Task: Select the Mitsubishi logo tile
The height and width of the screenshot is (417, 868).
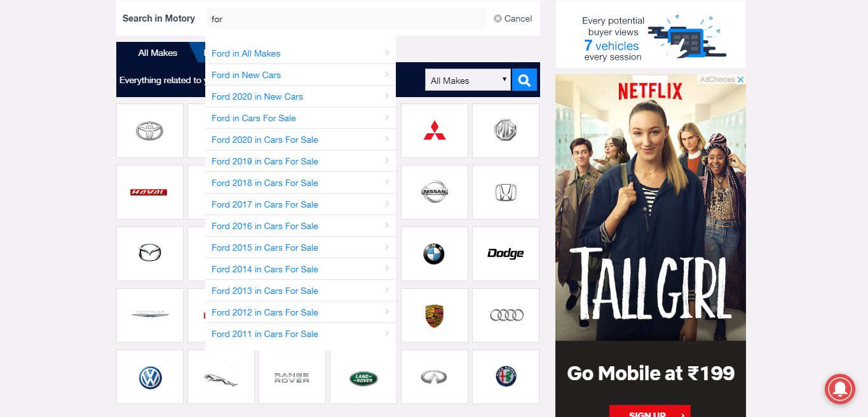Action: (x=435, y=131)
